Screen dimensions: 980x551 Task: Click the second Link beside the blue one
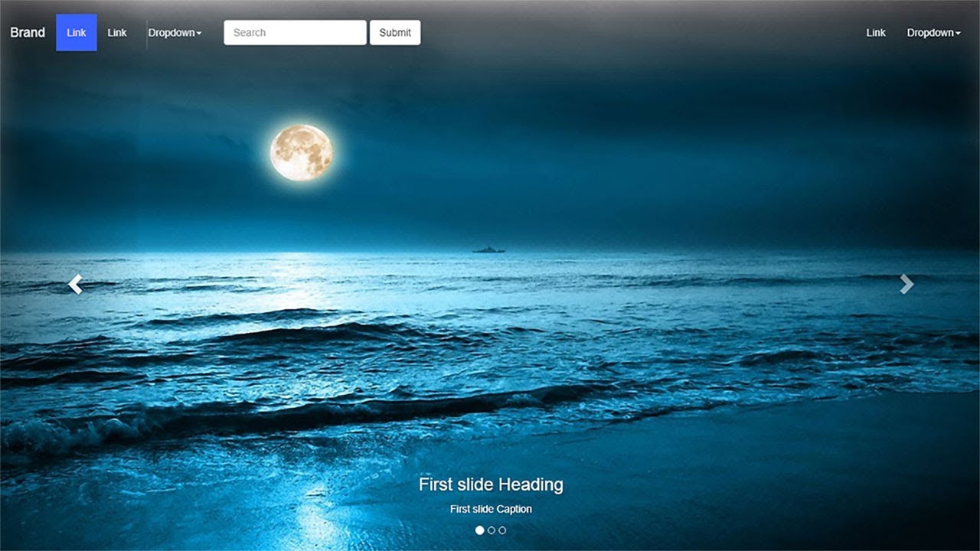tap(117, 32)
